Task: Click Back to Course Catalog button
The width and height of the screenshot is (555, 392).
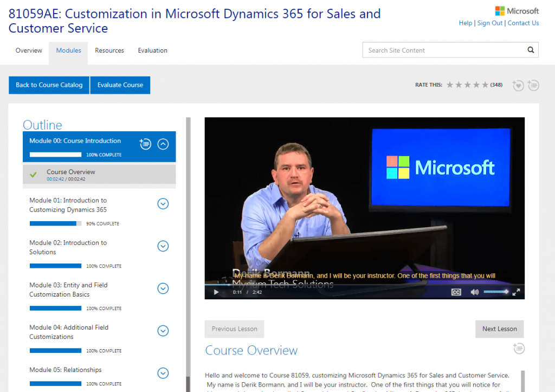Action: 49,85
